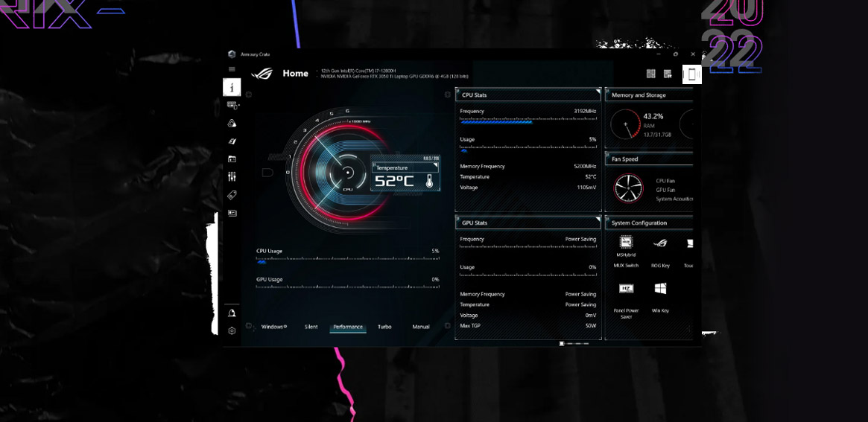The width and height of the screenshot is (868, 422).
Task: Click the "0mV" GPU voltage value
Action: (591, 316)
